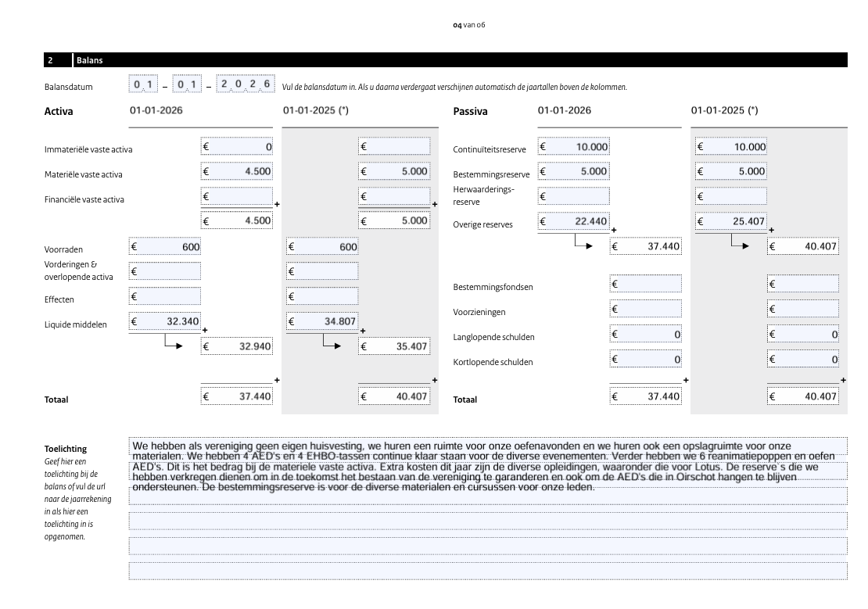Click Voorzieningen field for 01-01-2025
The height and width of the screenshot is (609, 868).
click(803, 309)
